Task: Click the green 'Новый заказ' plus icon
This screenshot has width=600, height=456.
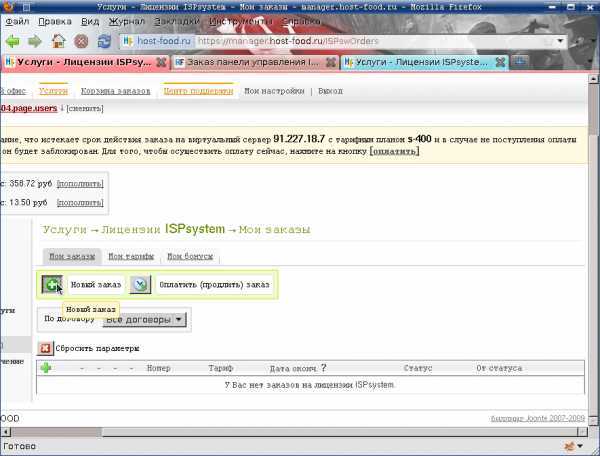Action: (52, 285)
